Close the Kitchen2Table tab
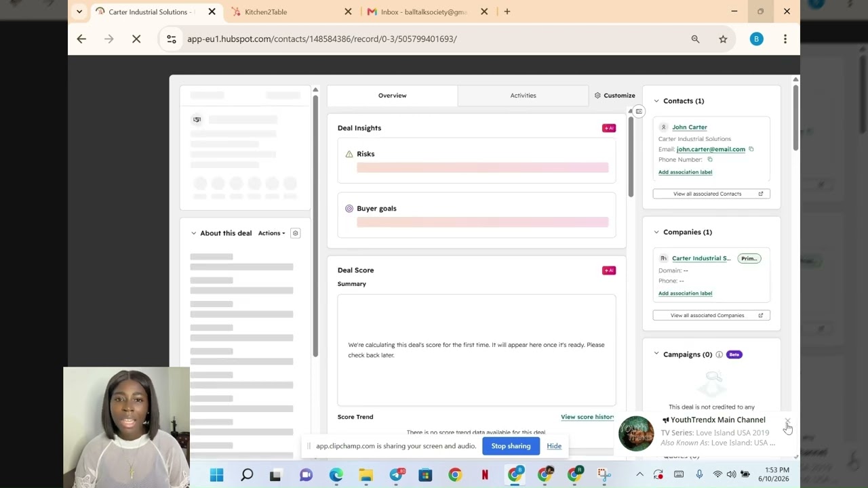This screenshot has height=488, width=868. tap(348, 12)
